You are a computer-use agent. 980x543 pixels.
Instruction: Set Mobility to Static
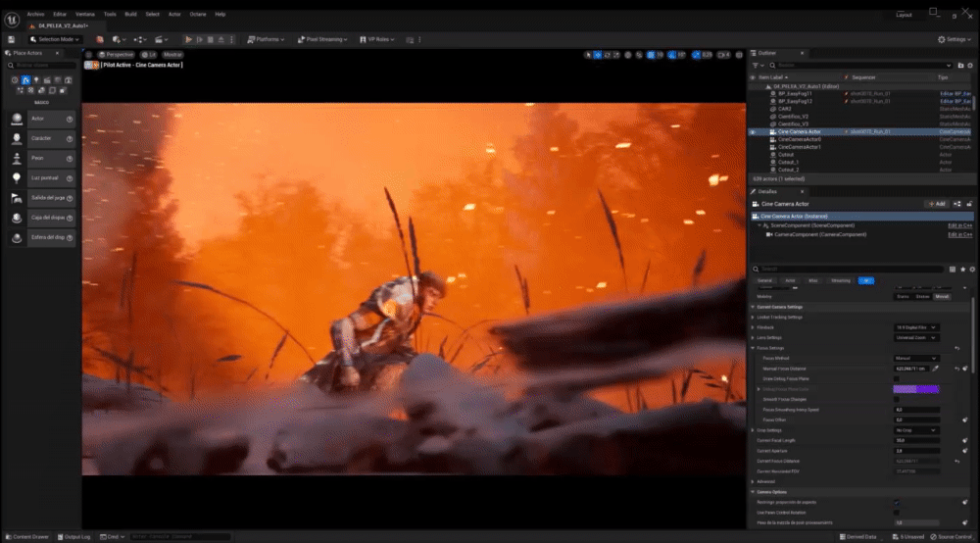[x=903, y=297]
